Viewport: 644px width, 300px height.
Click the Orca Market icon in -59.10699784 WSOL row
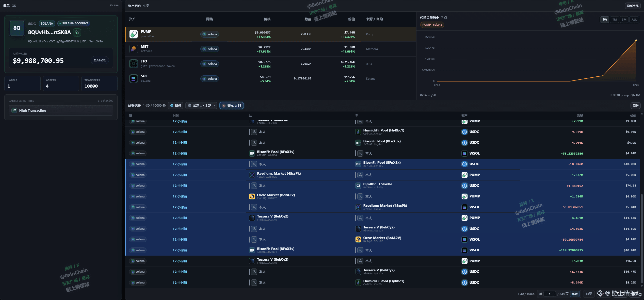pyautogui.click(x=358, y=239)
